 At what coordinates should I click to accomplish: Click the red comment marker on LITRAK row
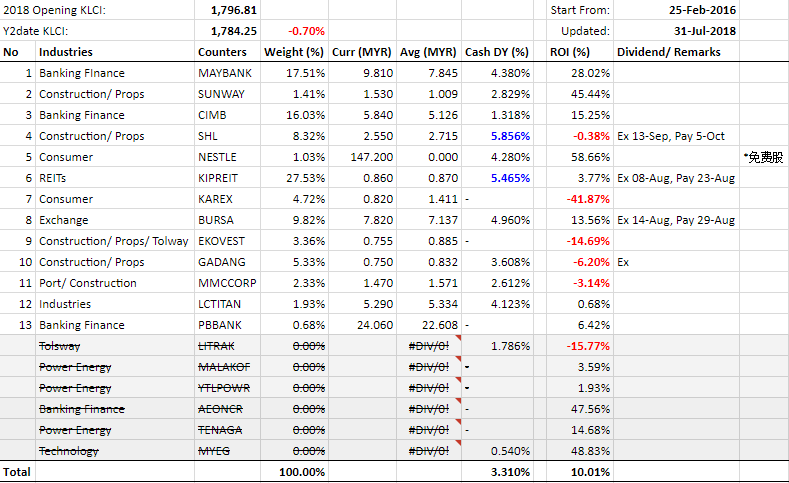(458, 338)
